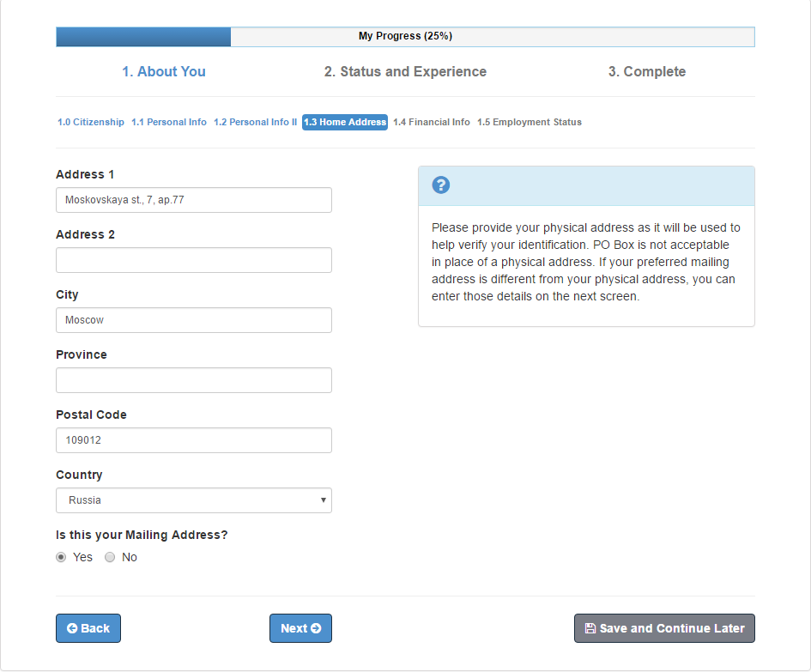
Task: Click the My Progress bar
Action: coord(405,36)
